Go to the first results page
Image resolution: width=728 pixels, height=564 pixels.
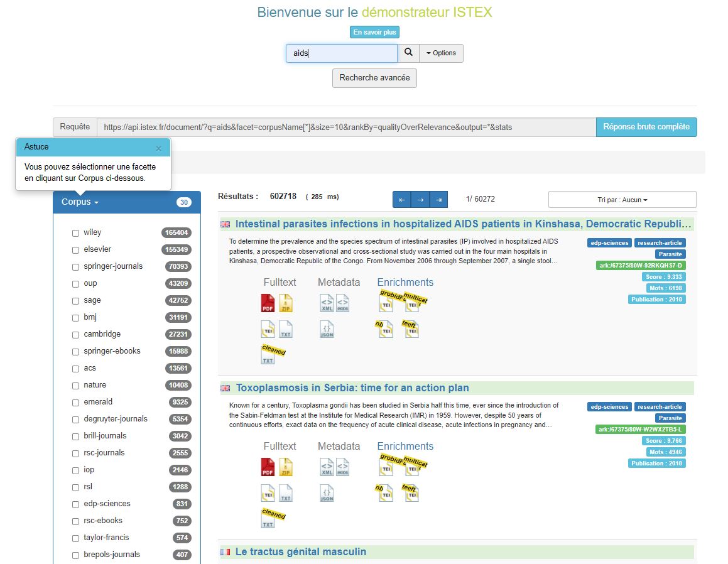[401, 200]
